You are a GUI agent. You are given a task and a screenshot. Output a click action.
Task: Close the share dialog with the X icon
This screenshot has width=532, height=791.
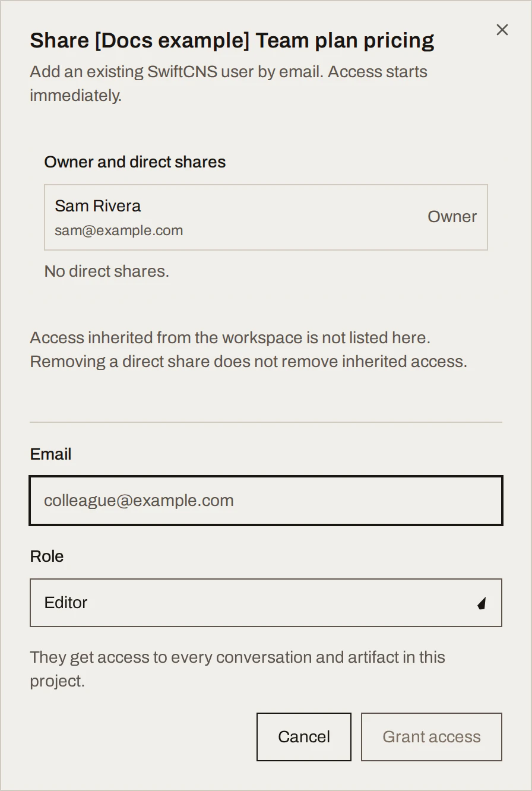click(502, 30)
